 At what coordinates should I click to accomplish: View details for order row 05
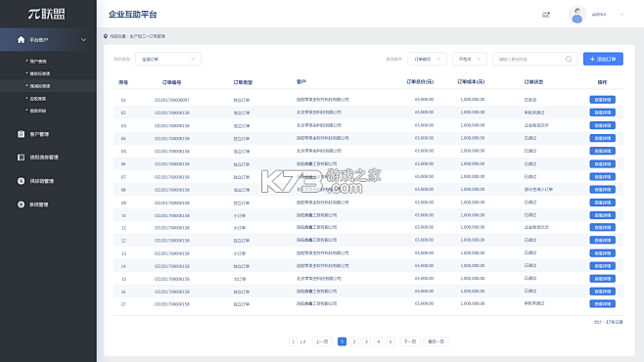click(603, 151)
